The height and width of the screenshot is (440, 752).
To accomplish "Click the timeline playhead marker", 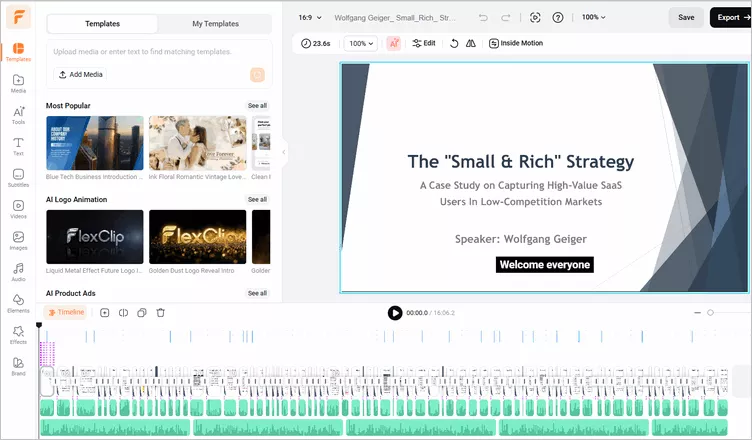I will 39,325.
